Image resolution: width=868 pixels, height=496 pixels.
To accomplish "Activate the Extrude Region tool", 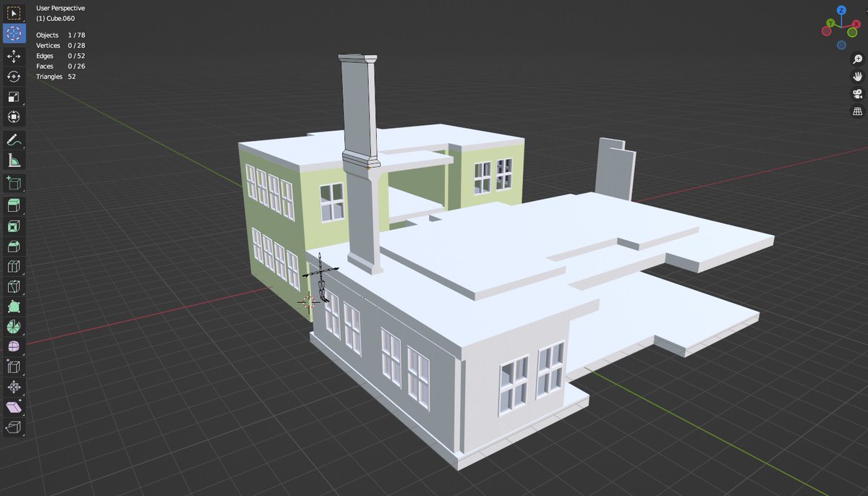I will 14,206.
